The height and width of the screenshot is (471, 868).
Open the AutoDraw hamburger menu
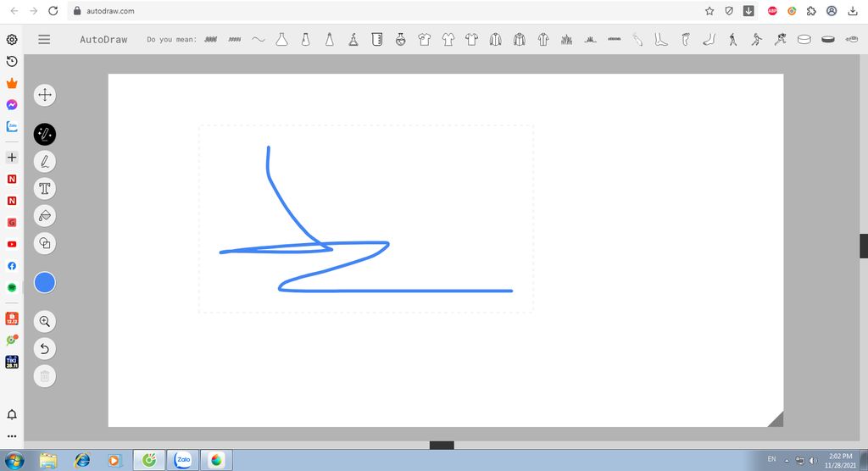[x=44, y=39]
